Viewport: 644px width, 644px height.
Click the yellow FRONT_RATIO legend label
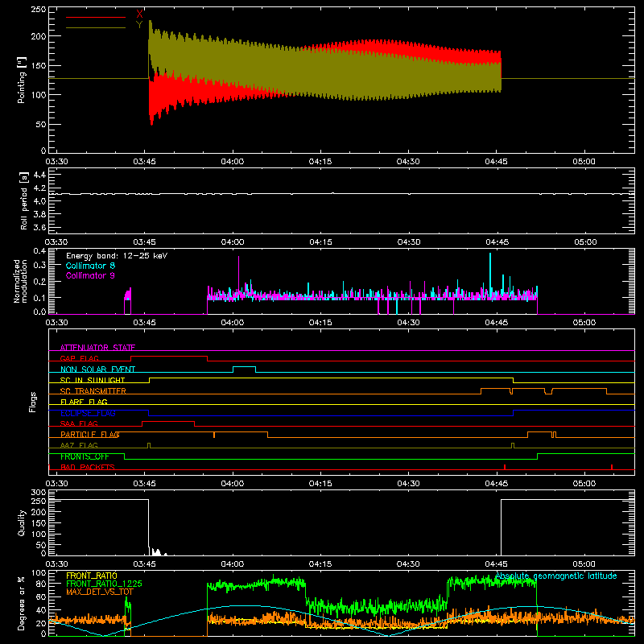[92, 576]
